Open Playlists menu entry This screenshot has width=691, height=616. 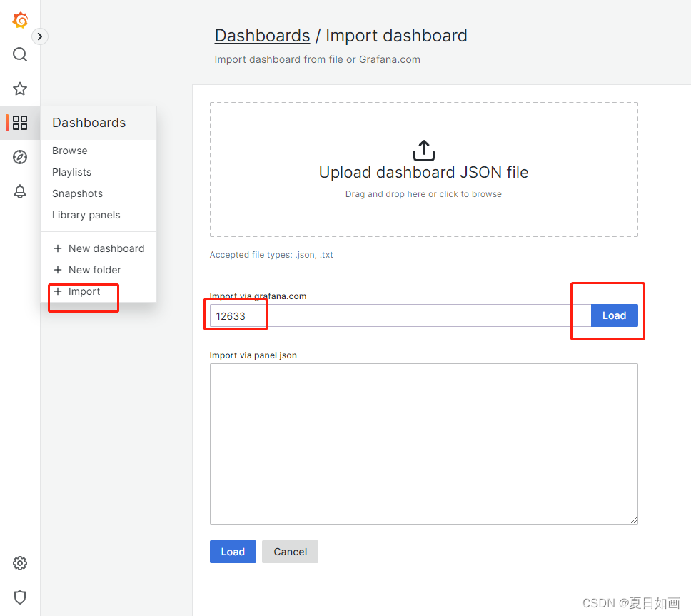(x=71, y=172)
